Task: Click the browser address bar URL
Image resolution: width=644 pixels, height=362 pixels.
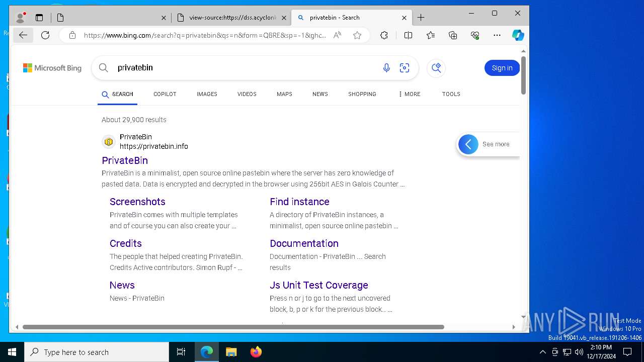Action: click(x=205, y=35)
